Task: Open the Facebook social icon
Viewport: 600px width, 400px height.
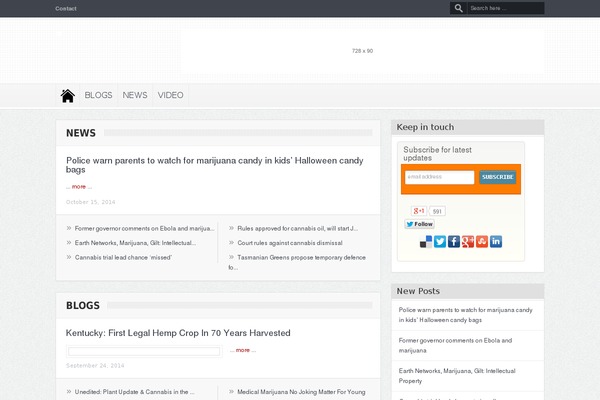Action: [x=454, y=242]
